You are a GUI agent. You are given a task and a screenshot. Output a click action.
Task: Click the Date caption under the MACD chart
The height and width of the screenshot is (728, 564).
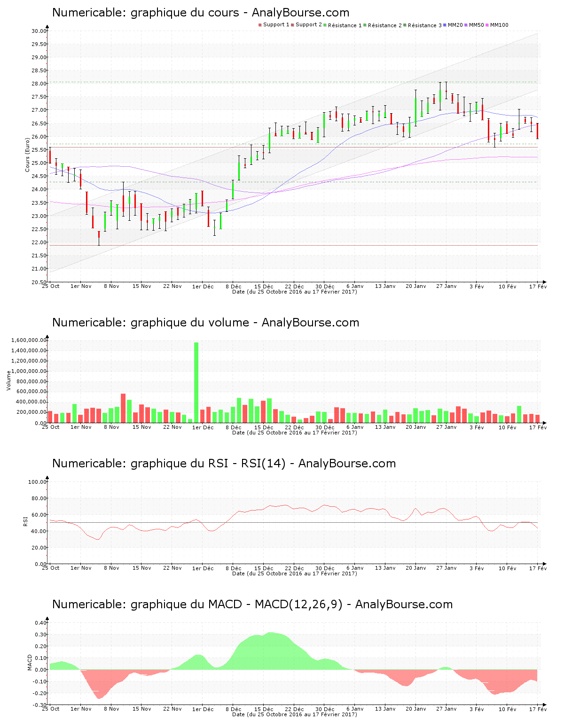click(295, 714)
